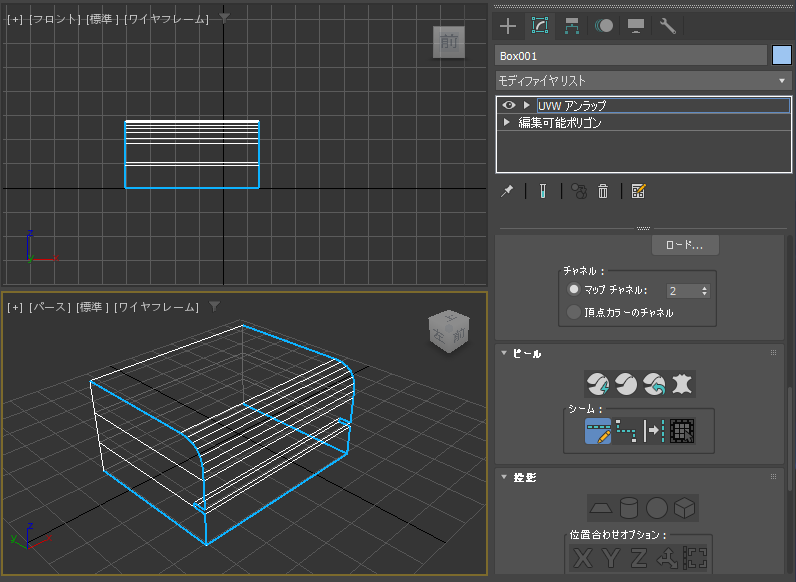Open the front viewport [+] menu

pos(14,19)
